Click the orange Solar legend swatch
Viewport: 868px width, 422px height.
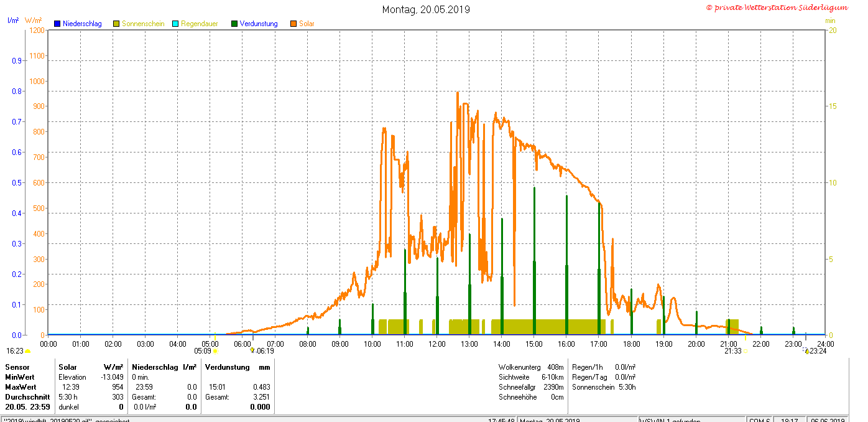point(293,24)
